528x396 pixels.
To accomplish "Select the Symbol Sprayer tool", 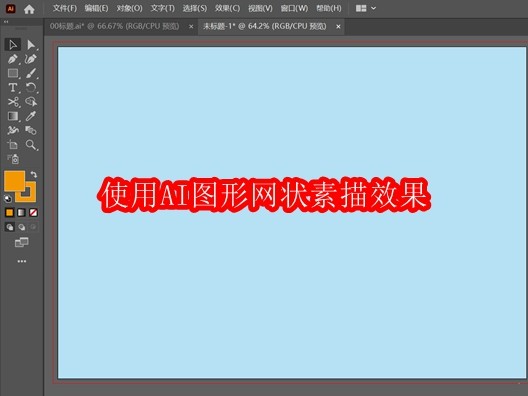I will pos(13,159).
